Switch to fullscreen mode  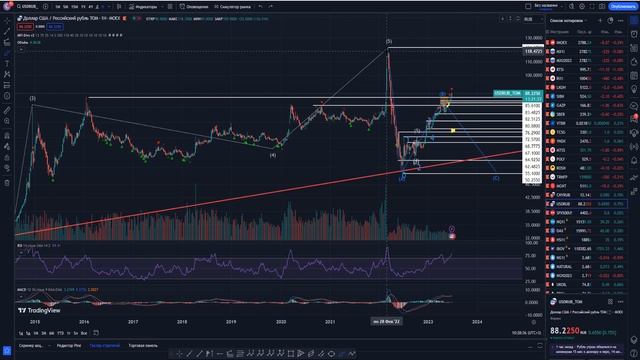tap(592, 7)
